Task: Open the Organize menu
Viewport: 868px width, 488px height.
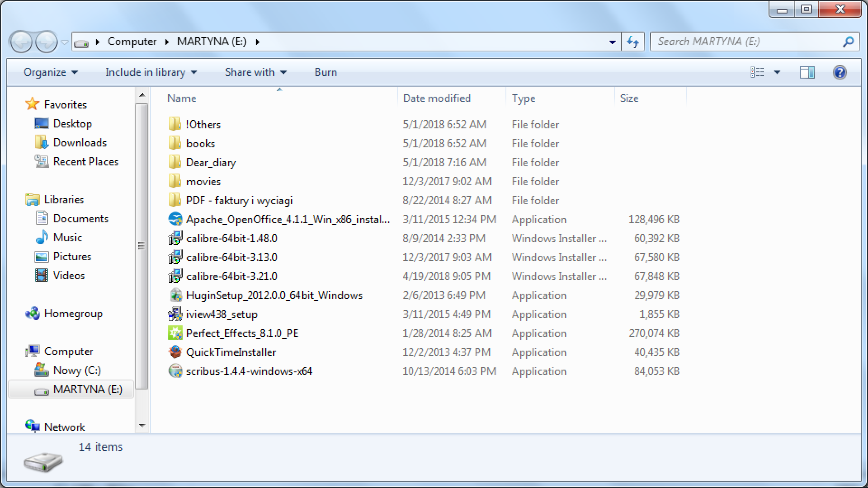Action: pyautogui.click(x=51, y=72)
